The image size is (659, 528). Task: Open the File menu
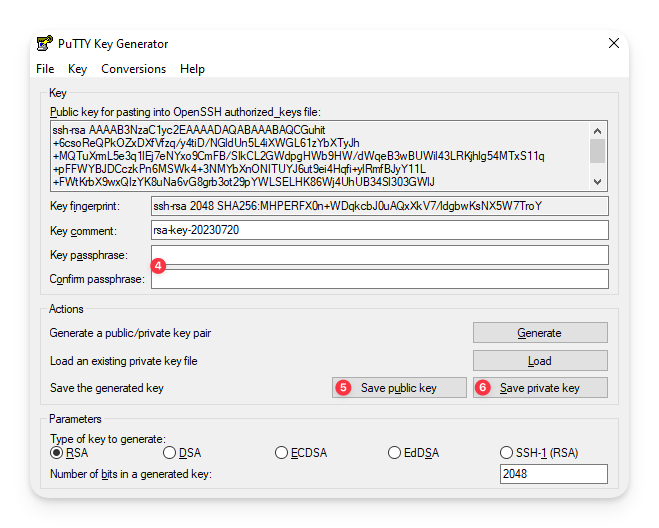[45, 69]
